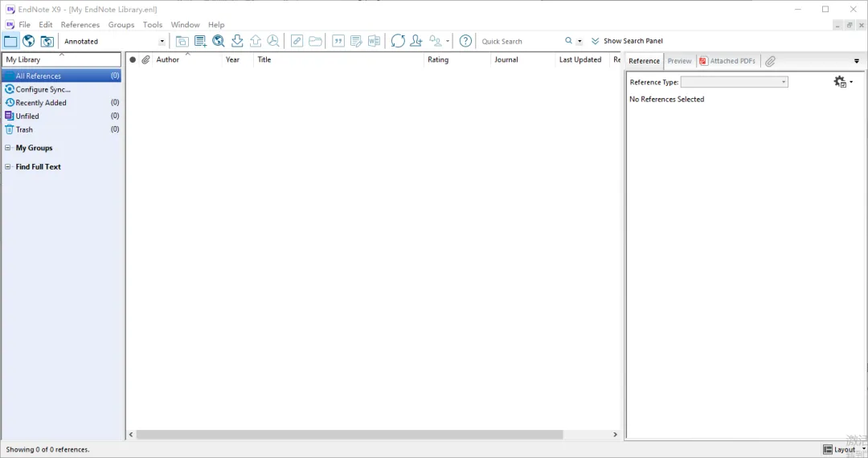
Task: Sort by Author column header
Action: click(187, 59)
